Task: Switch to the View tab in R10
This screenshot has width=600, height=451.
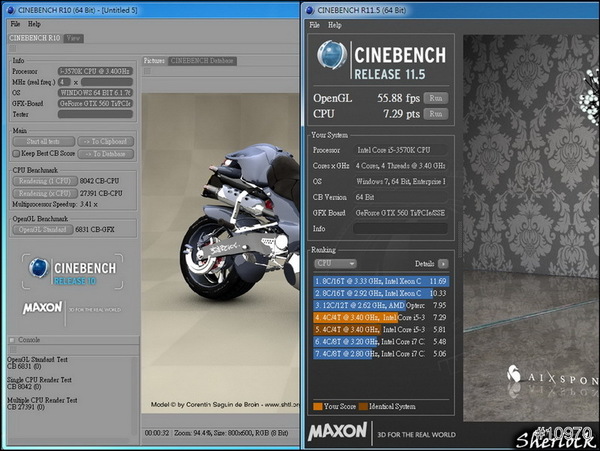Action: click(73, 38)
